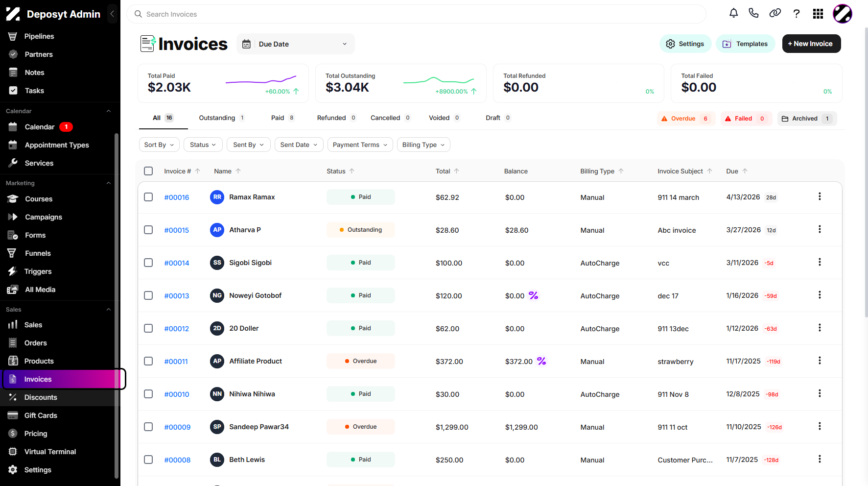Open the apps grid launcher

(x=818, y=14)
